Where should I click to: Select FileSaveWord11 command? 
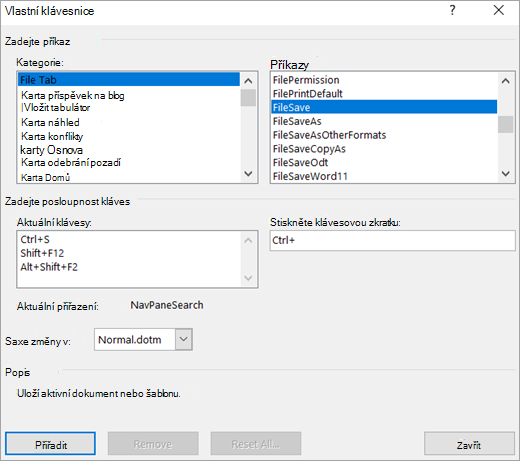384,176
